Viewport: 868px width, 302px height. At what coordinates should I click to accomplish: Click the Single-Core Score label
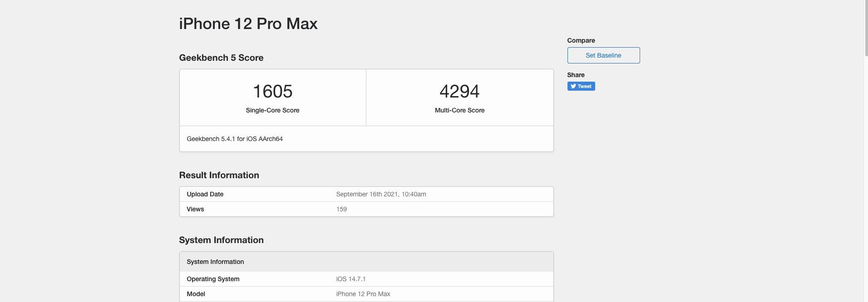pos(272,110)
